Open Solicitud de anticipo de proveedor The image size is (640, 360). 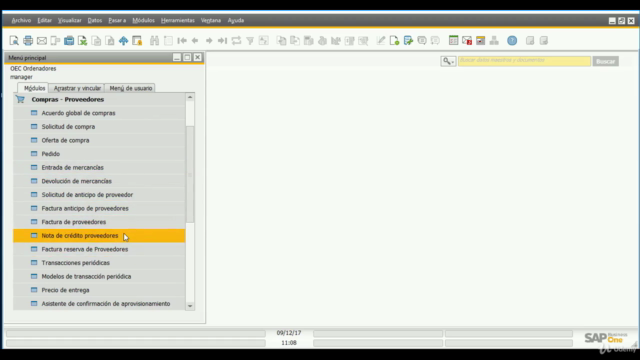pos(99,195)
